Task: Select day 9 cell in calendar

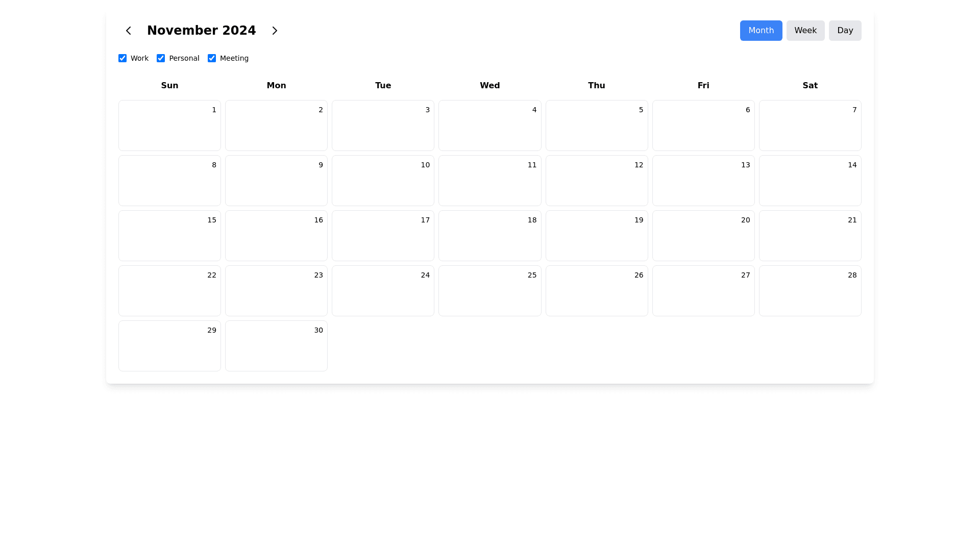Action: pos(276,181)
